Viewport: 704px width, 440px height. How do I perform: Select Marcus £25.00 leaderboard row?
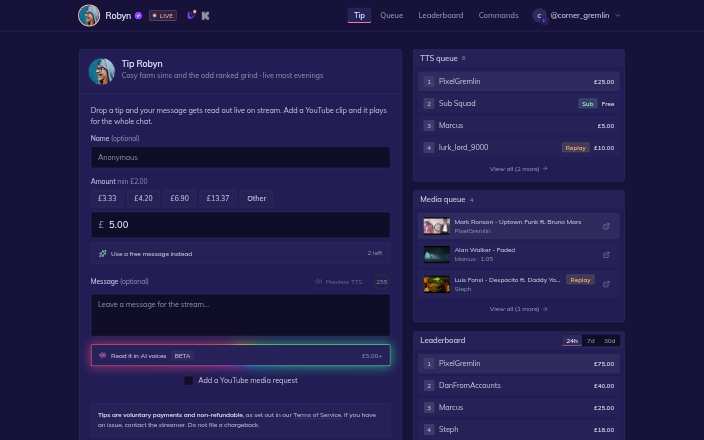pos(519,408)
